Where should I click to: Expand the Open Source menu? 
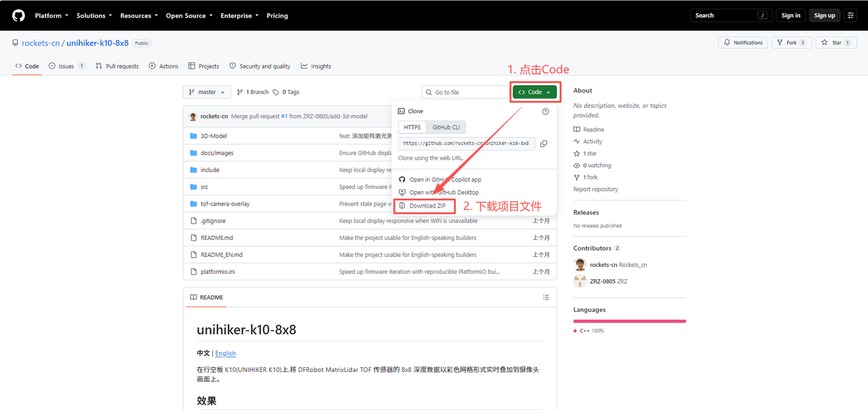click(x=189, y=16)
